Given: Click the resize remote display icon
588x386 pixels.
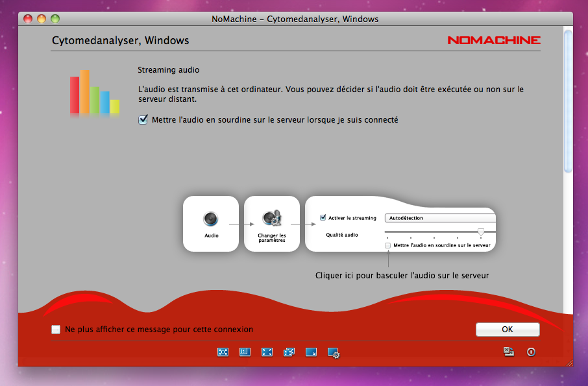Looking at the screenshot, I should (x=312, y=352).
